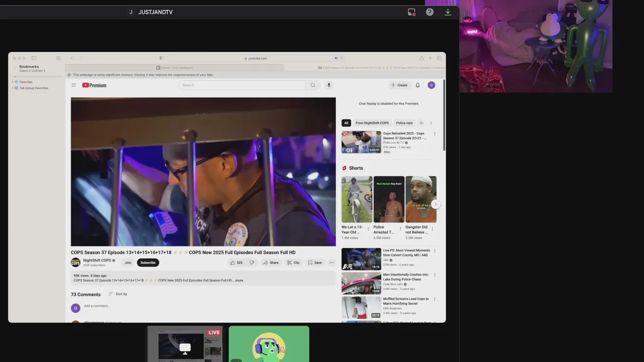Open more actions ellipsis beside Save
The width and height of the screenshot is (644, 362).
click(331, 262)
